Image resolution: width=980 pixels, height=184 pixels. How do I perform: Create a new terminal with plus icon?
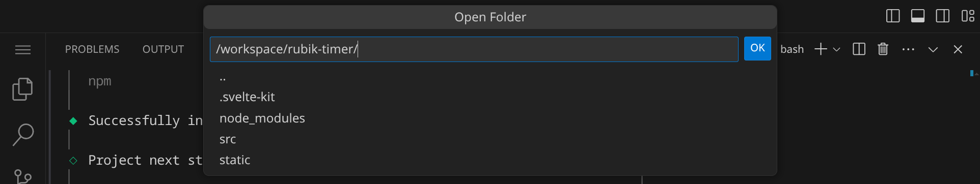821,49
